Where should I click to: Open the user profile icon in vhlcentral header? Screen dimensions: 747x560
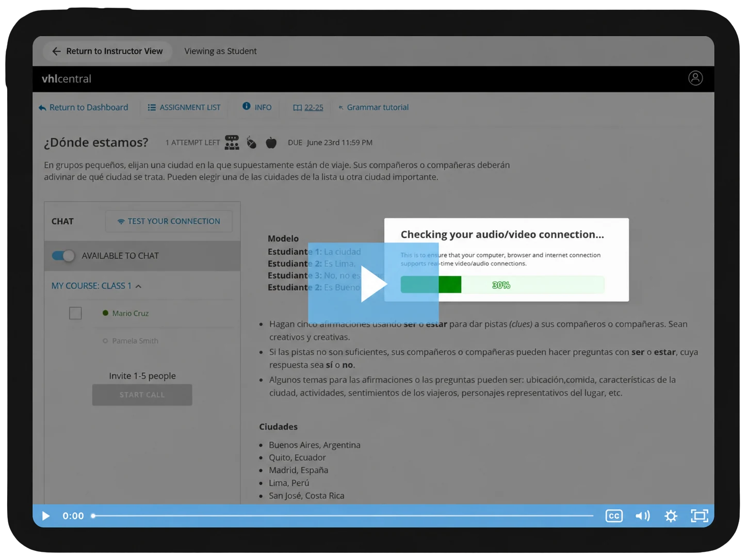pyautogui.click(x=695, y=78)
